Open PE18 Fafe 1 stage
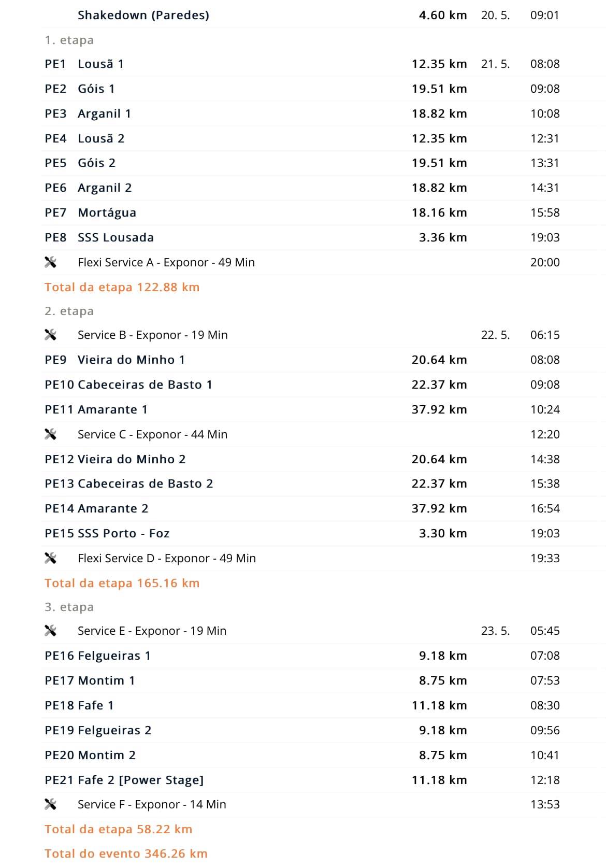606x868 pixels. 95,705
